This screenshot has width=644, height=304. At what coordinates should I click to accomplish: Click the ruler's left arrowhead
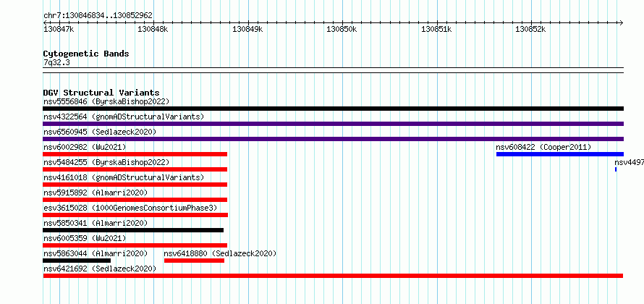(x=46, y=22)
